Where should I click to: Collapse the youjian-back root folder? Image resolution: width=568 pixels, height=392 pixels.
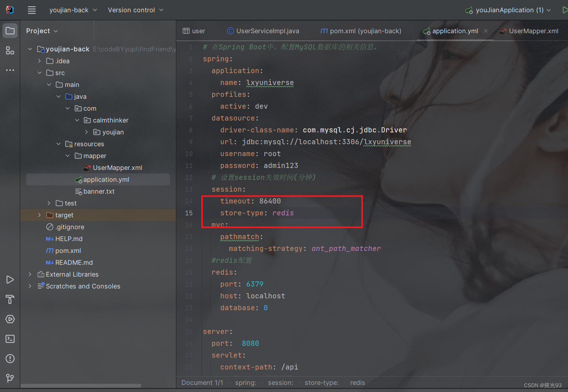point(30,49)
